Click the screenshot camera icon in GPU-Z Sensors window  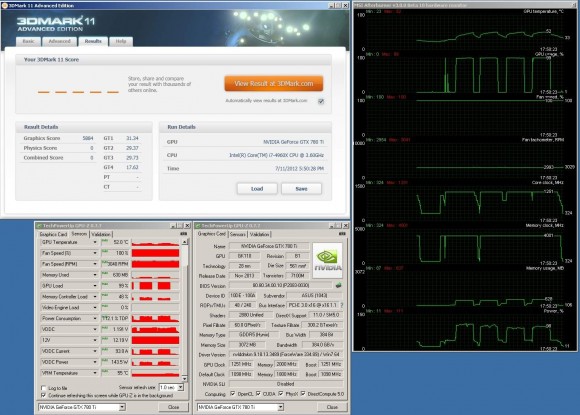point(183,234)
